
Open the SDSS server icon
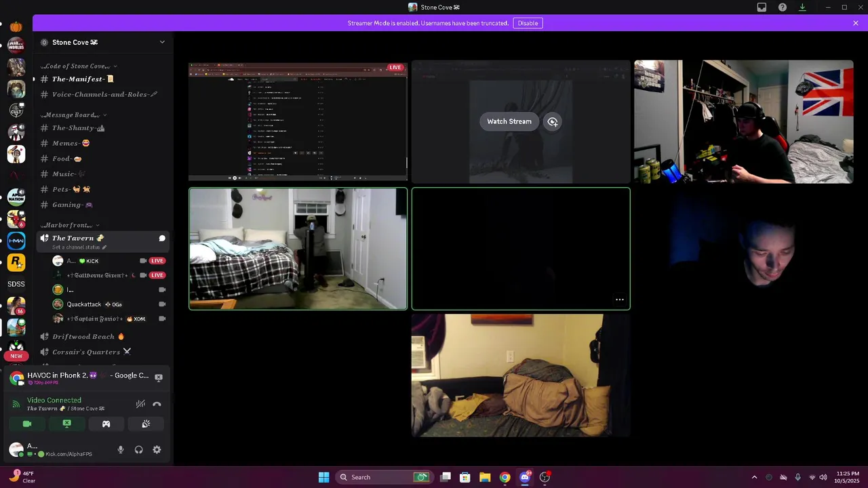coord(16,284)
